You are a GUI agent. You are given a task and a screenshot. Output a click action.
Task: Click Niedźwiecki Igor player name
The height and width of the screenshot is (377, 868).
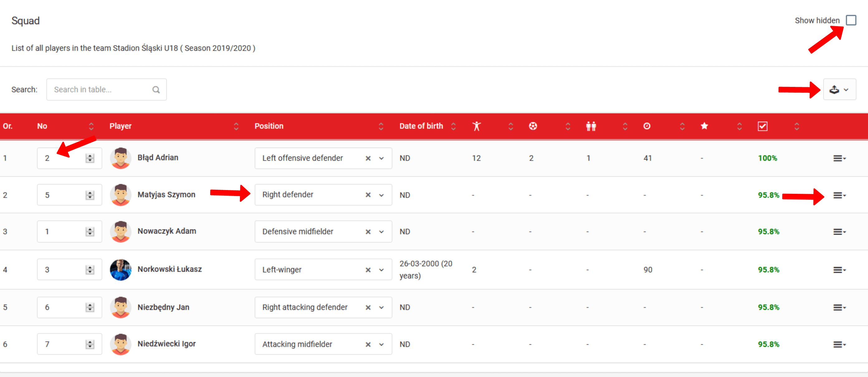(x=166, y=344)
